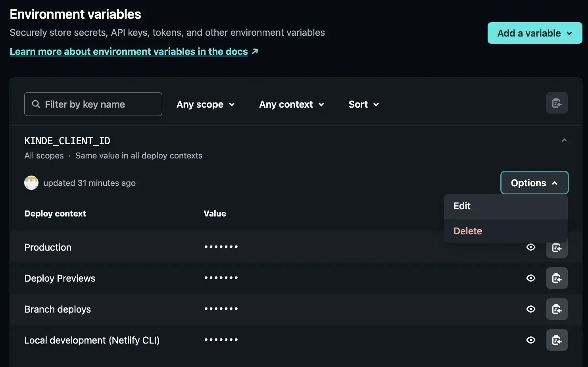Screen dimensions: 588x367
Task: Click the clipboard icon beside the filter bar
Action: tap(557, 103)
